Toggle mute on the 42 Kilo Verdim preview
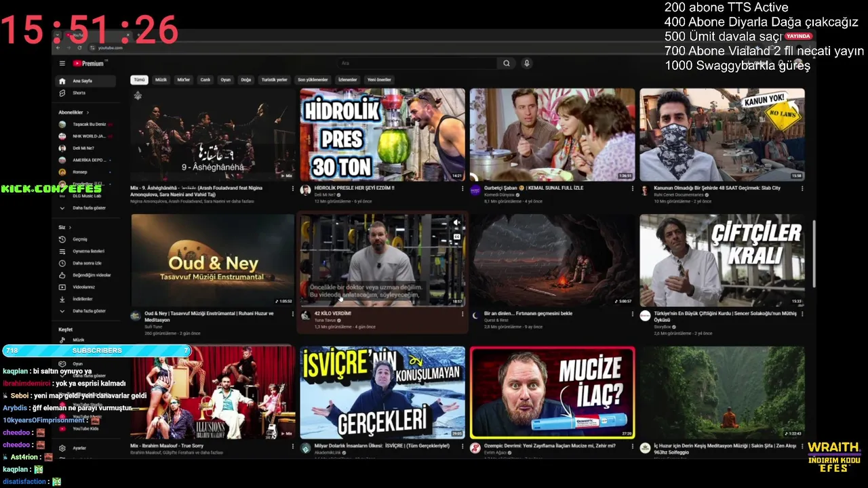 click(457, 223)
